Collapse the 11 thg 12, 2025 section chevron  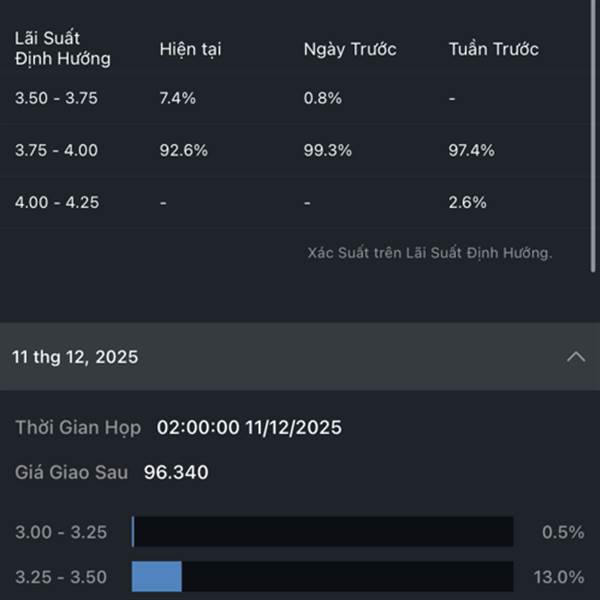(x=576, y=357)
